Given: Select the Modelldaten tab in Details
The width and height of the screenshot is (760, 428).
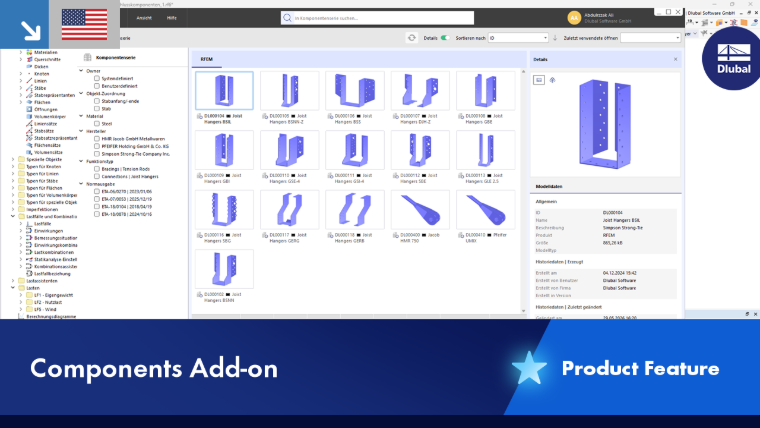Looking at the screenshot, I should click(x=549, y=187).
